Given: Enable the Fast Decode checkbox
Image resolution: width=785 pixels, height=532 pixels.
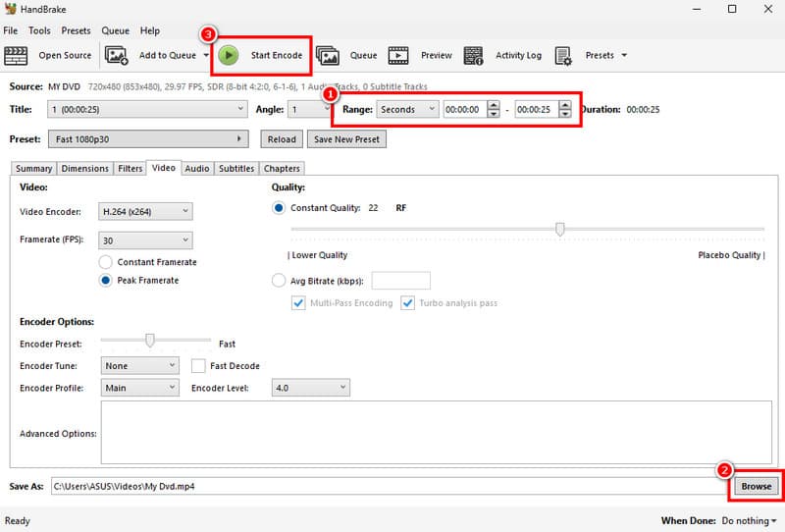Looking at the screenshot, I should point(198,366).
